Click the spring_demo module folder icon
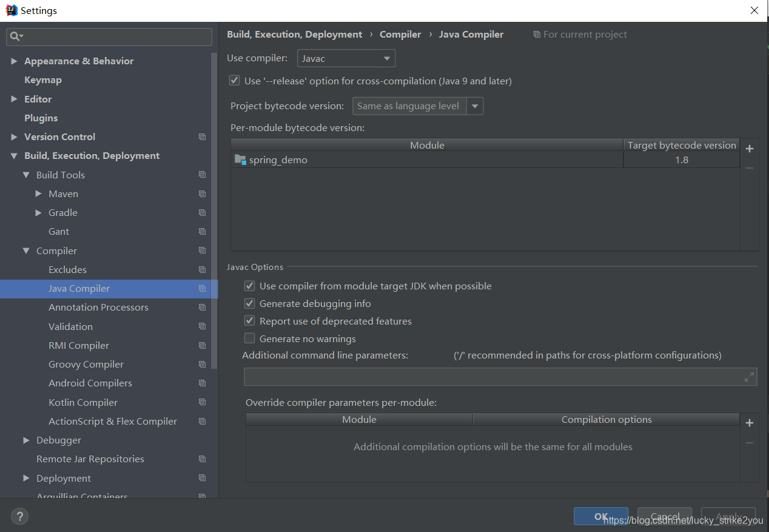Screen dimensions: 769x532 coord(240,160)
